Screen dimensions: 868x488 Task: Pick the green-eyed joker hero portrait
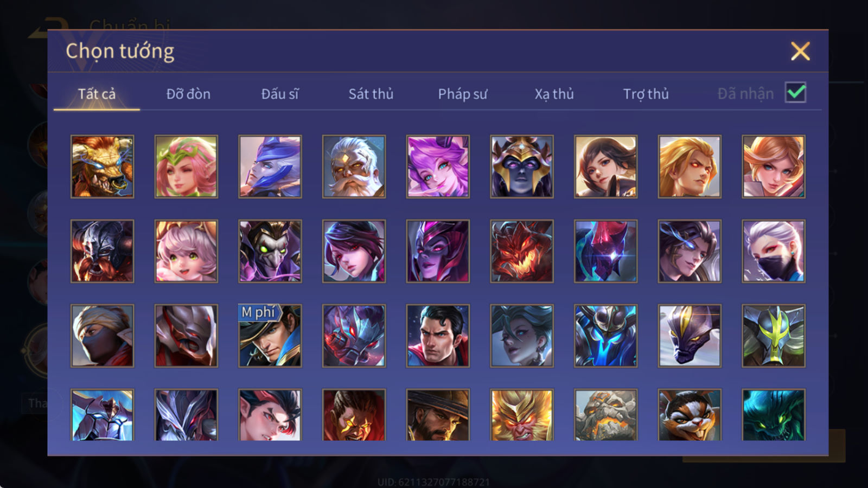point(270,251)
